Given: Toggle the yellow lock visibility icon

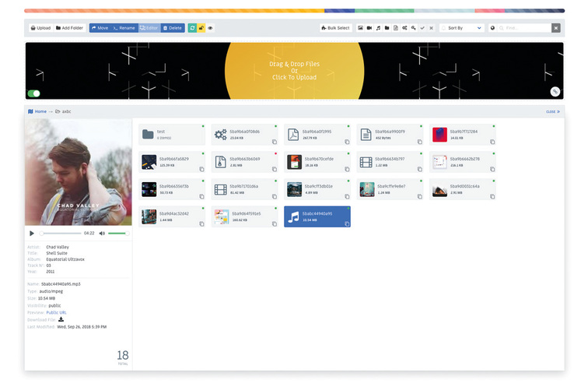Looking at the screenshot, I should click(x=201, y=28).
